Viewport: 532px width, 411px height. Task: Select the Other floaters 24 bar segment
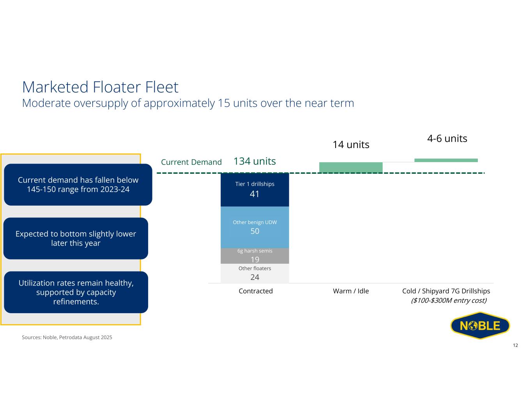click(x=255, y=273)
